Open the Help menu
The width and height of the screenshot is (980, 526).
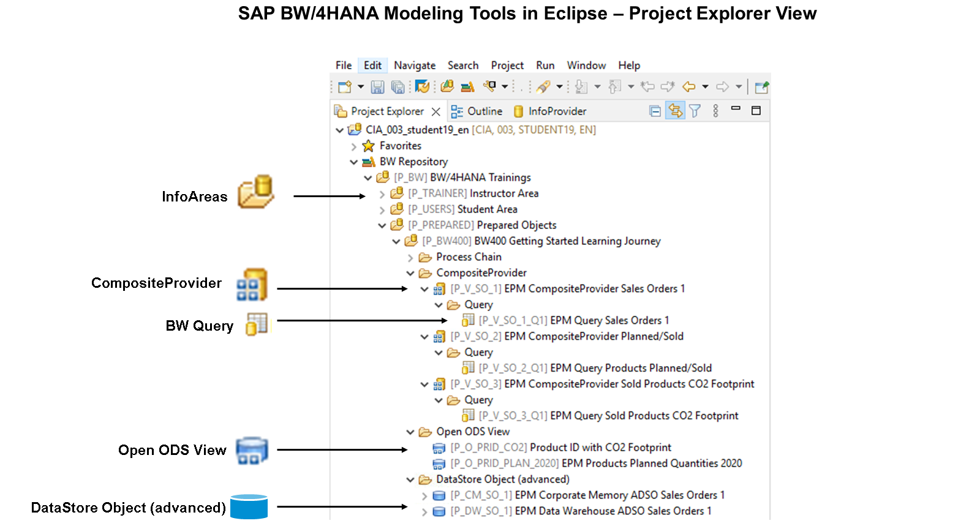(x=629, y=66)
